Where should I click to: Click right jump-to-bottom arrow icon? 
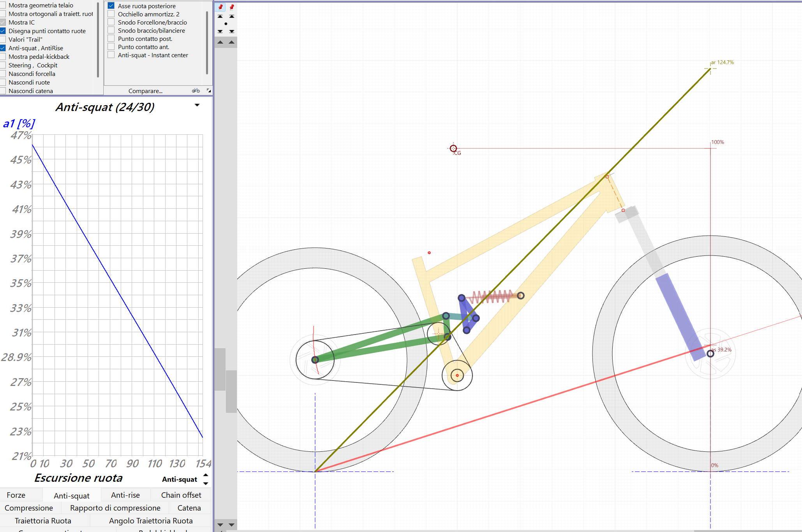tap(232, 31)
